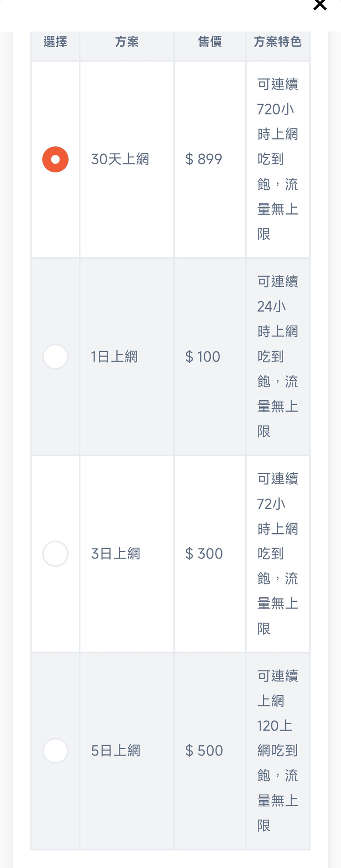Pick the 5日上網 plan radio button

click(x=56, y=751)
